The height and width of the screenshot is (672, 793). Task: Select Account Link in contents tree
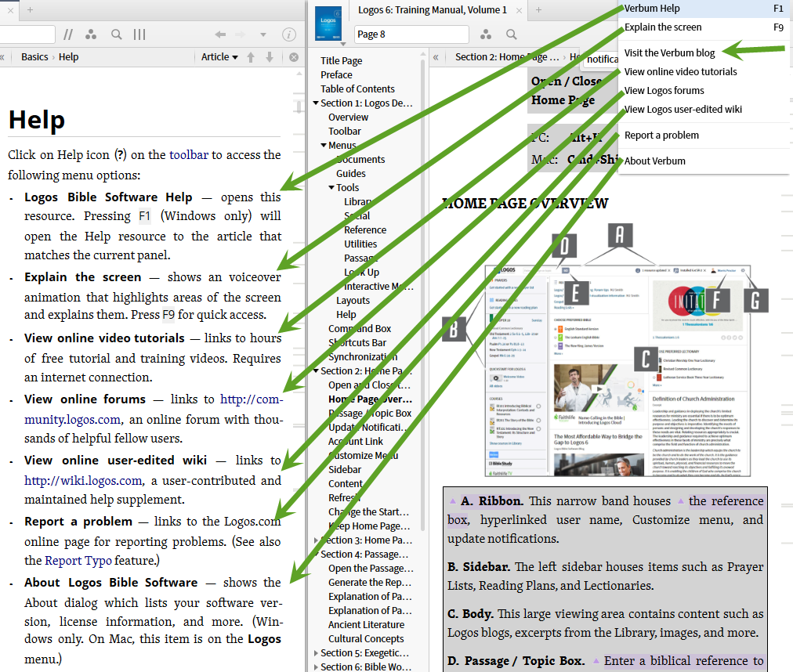pos(356,442)
